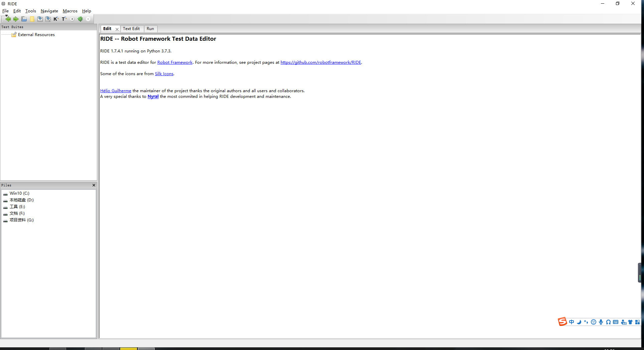The width and height of the screenshot is (644, 350).
Task: Switch to the Text Edit tab
Action: tap(131, 29)
